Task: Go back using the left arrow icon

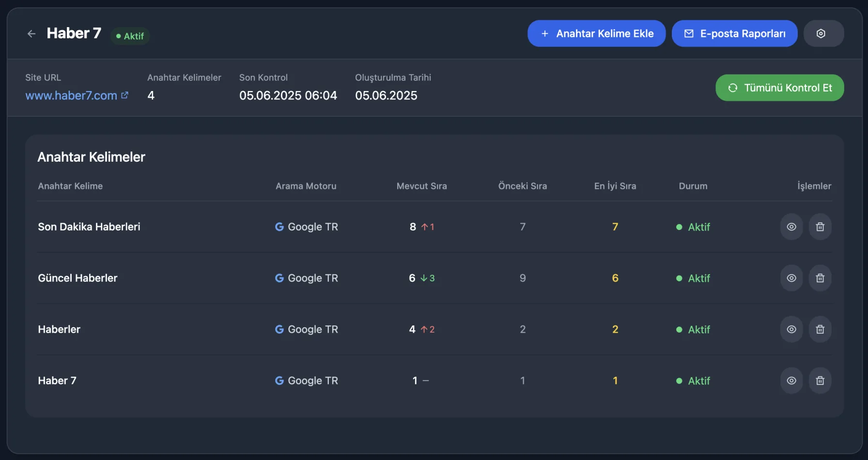Action: [31, 33]
